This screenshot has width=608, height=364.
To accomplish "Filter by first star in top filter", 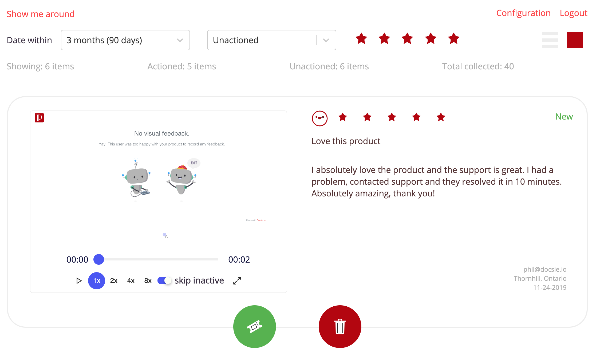I will pyautogui.click(x=361, y=39).
